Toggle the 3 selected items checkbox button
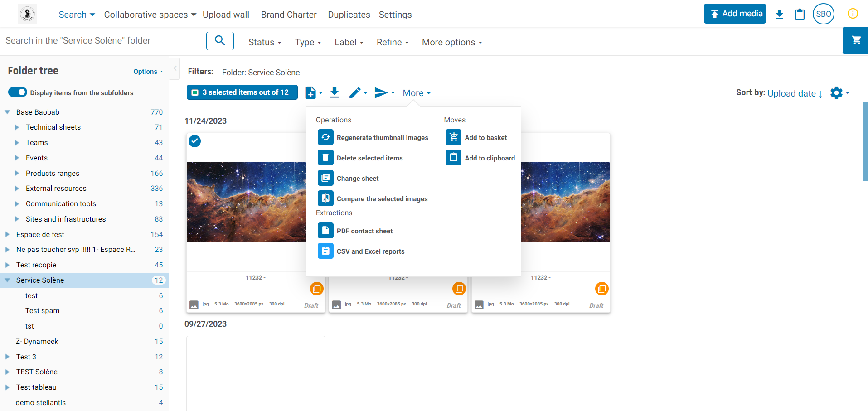Screen dimensions: 868x411 point(242,92)
